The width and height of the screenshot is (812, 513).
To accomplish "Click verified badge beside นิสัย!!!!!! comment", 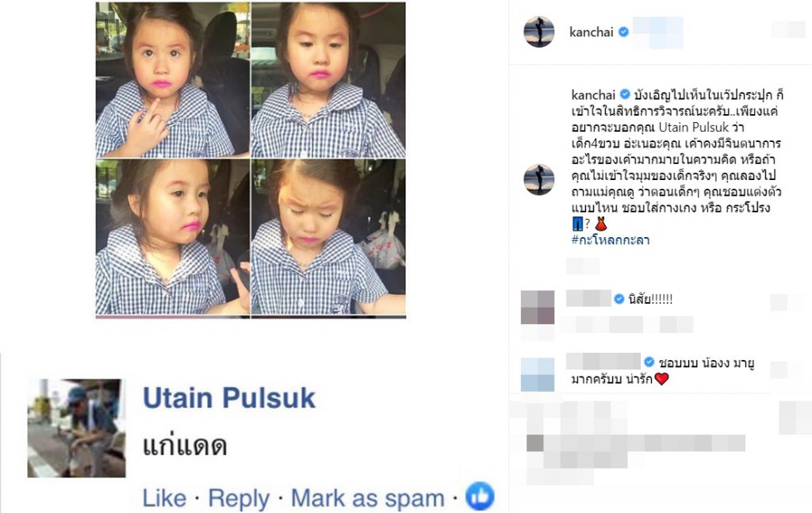I will point(619,299).
